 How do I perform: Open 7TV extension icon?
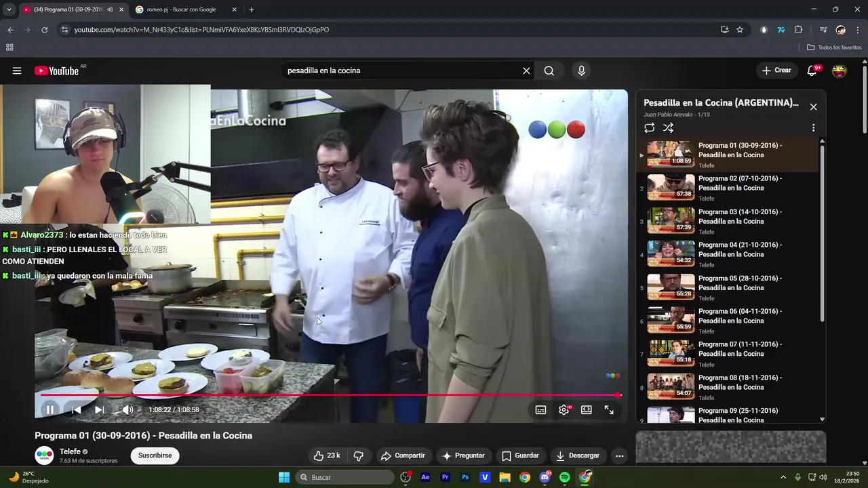781,30
